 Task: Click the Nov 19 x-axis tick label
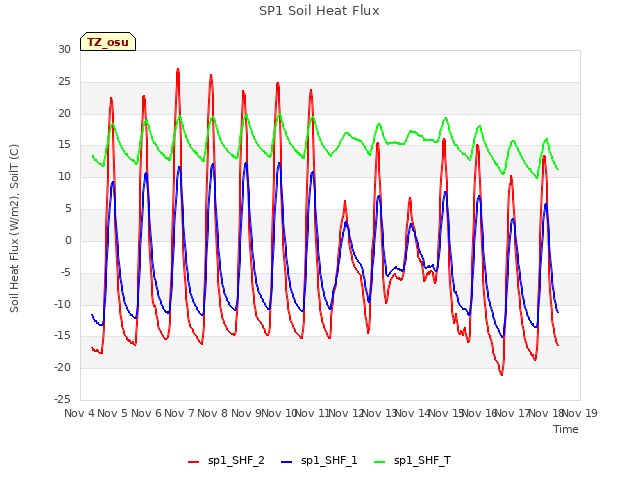(580, 413)
